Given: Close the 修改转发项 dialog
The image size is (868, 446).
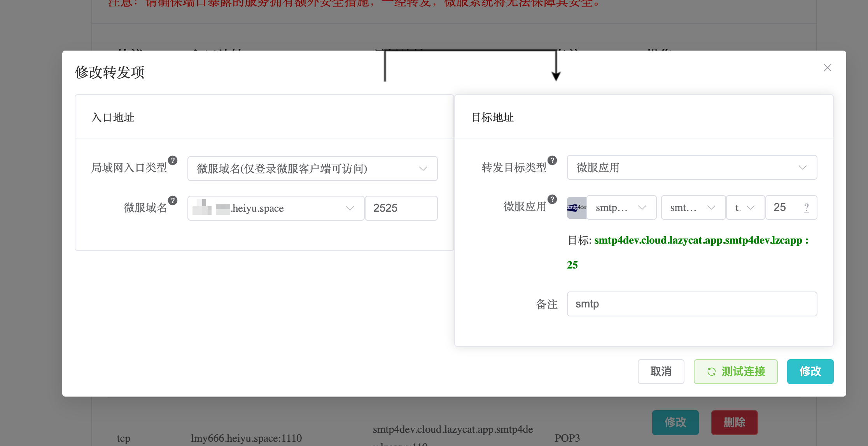Looking at the screenshot, I should click(827, 68).
